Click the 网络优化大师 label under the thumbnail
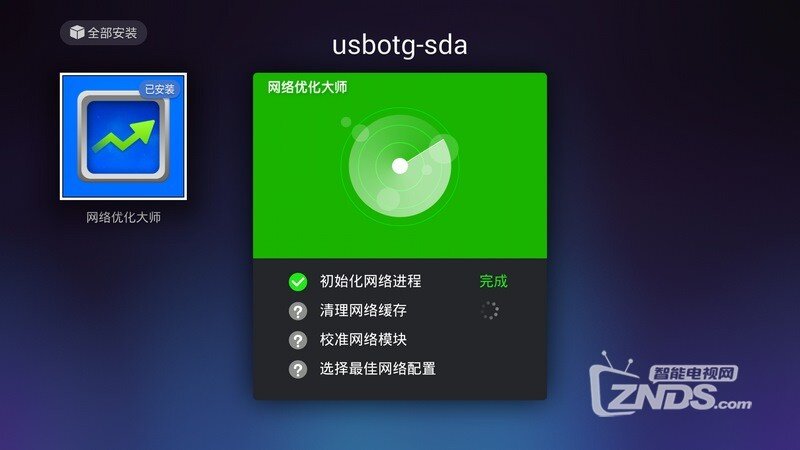 click(123, 217)
